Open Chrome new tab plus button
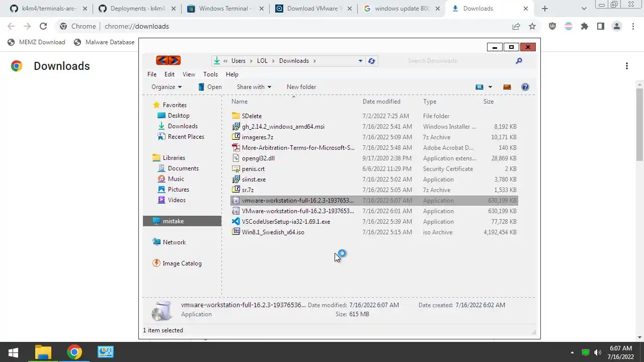The image size is (644, 362). (544, 9)
